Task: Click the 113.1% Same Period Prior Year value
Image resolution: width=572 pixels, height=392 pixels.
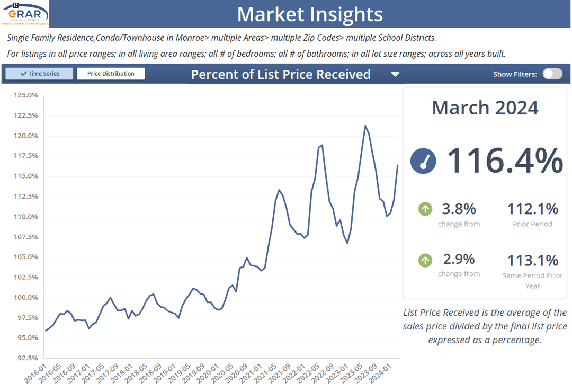Action: tap(533, 260)
